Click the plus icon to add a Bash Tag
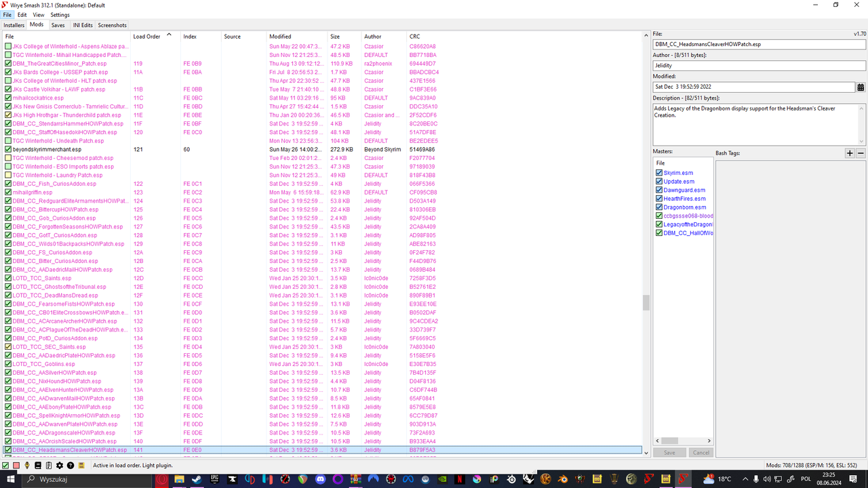Screen dimensions: 868x488 coord(850,153)
